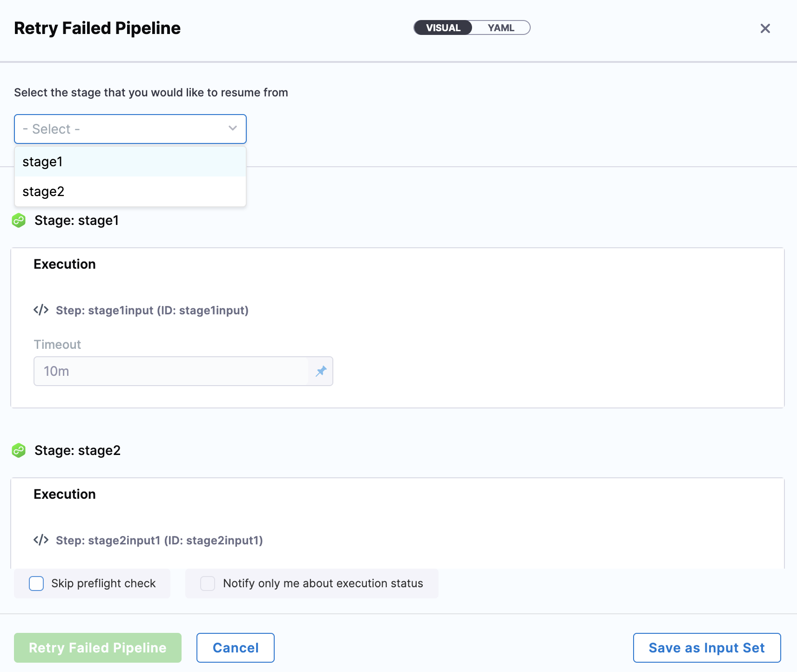797x672 pixels.
Task: Click Step: stage2input1 label text
Action: point(159,540)
